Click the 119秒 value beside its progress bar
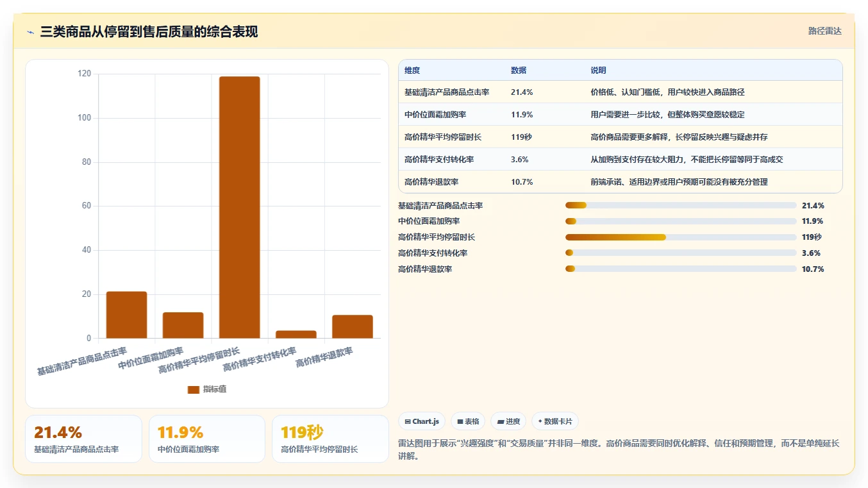This screenshot has width=868, height=488. [812, 237]
